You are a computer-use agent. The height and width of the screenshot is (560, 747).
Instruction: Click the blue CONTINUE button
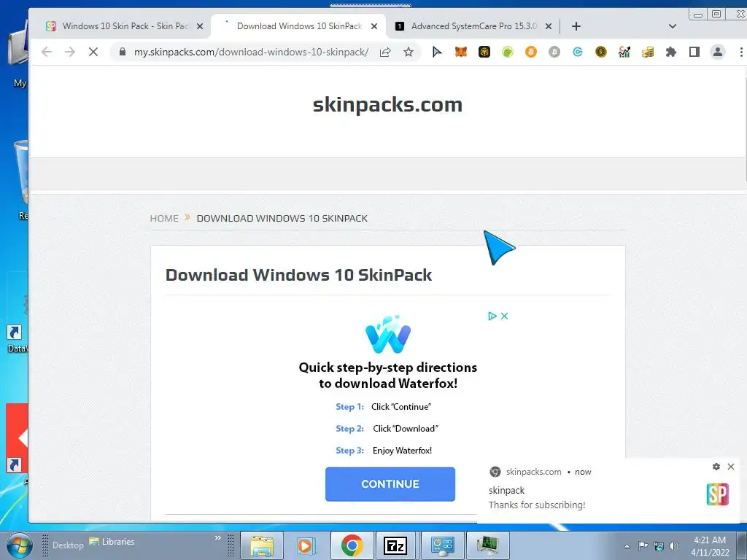390,484
